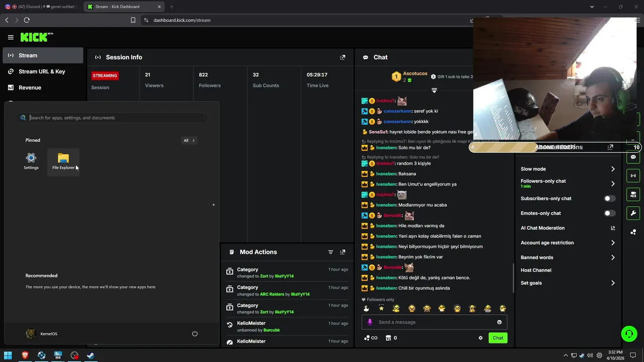Open AI Chat Moderation external link icon

[x=613, y=228]
